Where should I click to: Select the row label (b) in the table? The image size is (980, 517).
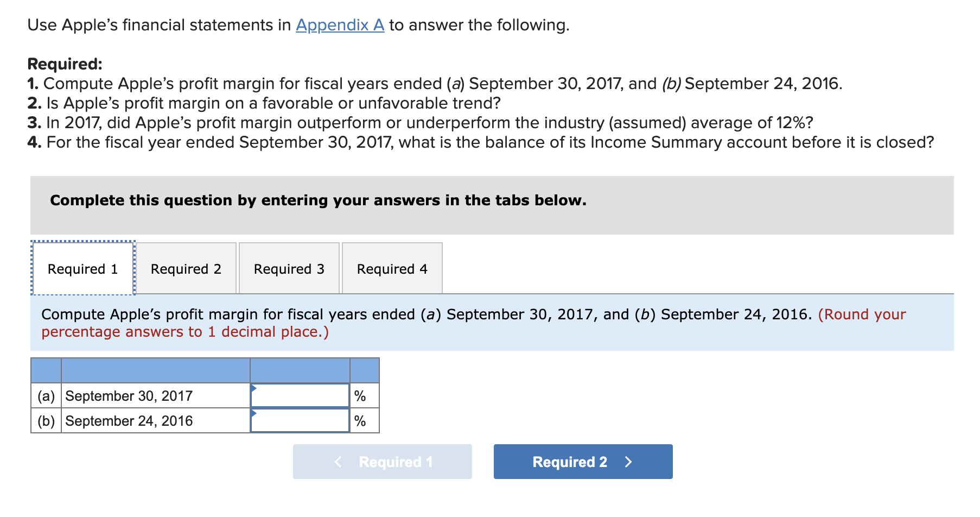pyautogui.click(x=46, y=420)
